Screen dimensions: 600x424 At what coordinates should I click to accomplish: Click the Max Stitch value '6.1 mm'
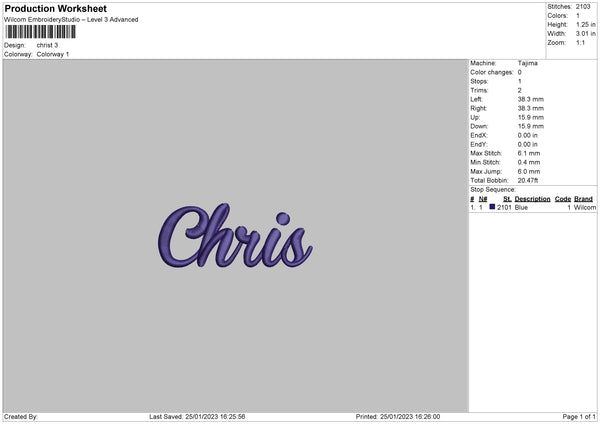529,153
